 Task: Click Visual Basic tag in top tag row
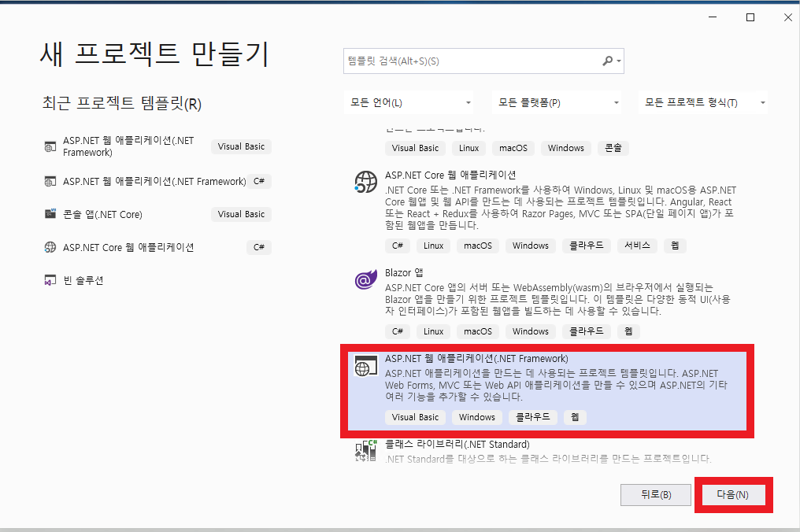[x=415, y=148]
